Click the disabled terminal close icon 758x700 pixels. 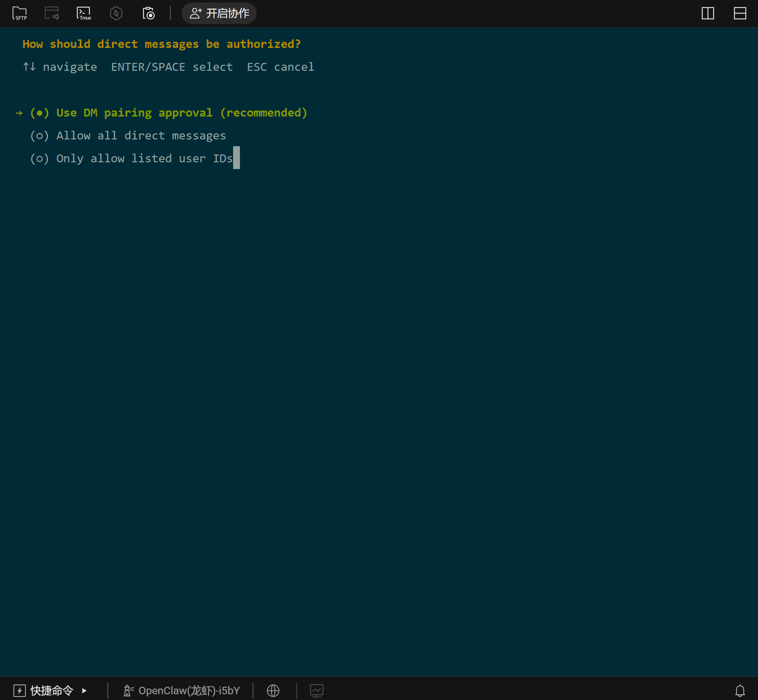[x=52, y=13]
